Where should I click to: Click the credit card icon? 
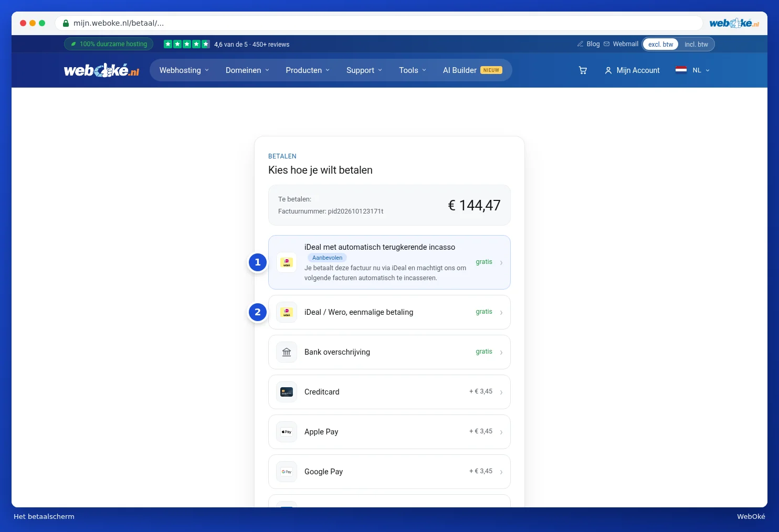[x=287, y=392]
